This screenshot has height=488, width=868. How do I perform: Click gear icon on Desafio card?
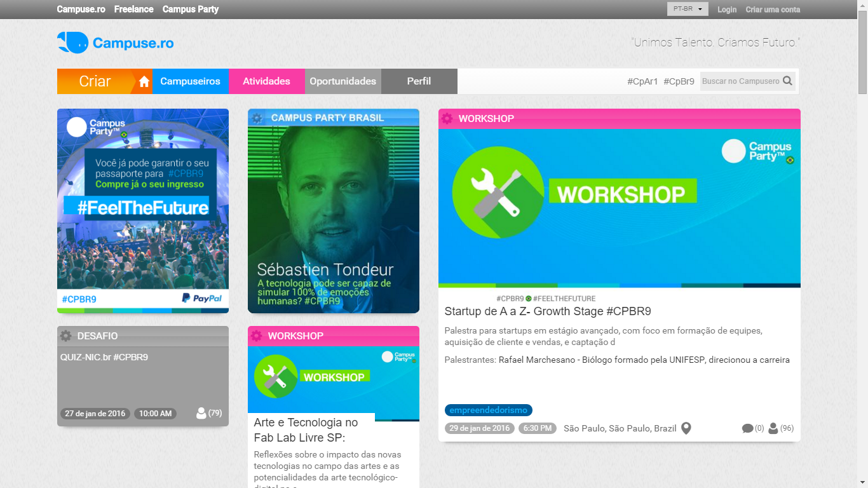coord(65,335)
